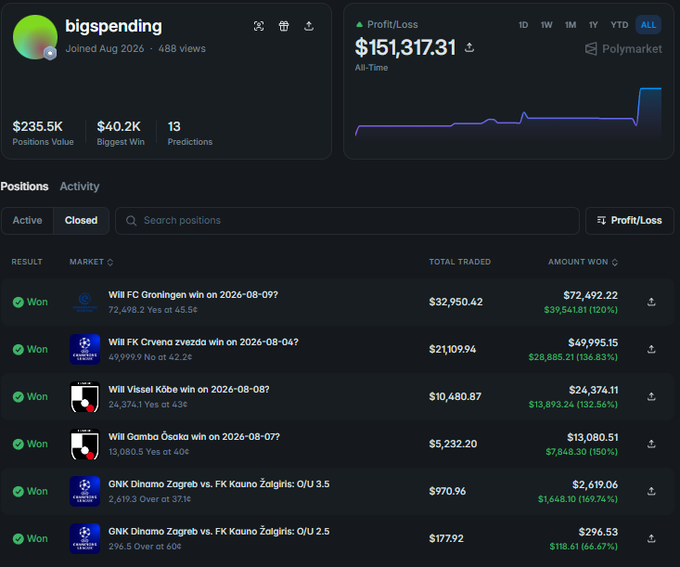Screen dimensions: 680x567
Task: Open Will FK Crvena zvezda win market
Action: tap(203, 342)
